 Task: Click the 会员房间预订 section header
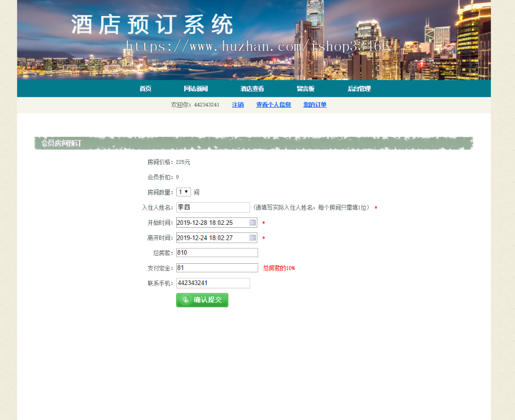click(60, 144)
